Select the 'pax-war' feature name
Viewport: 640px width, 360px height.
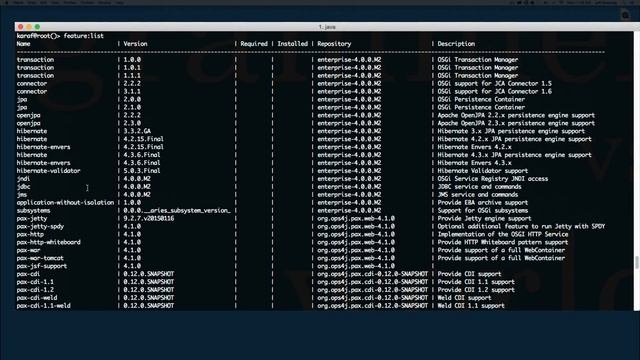click(x=29, y=250)
